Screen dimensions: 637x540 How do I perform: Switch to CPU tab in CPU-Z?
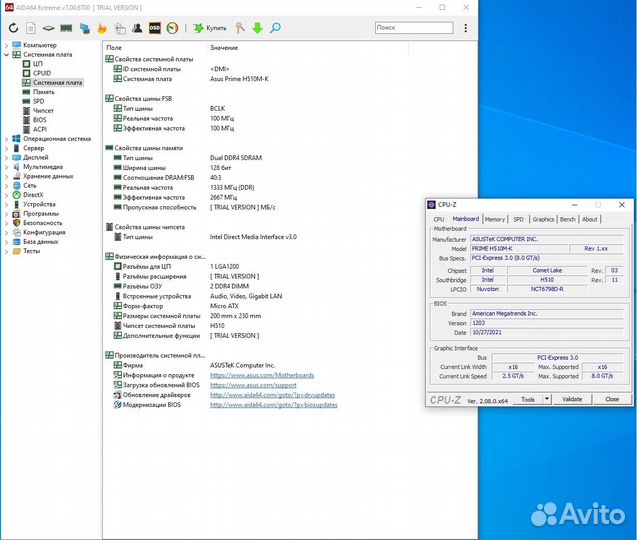click(x=439, y=219)
